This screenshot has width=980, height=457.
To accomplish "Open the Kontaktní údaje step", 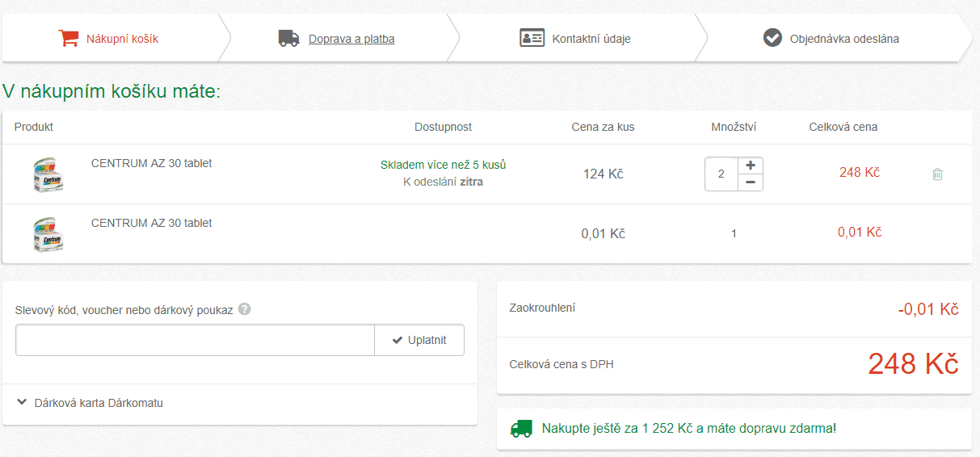I will [591, 39].
